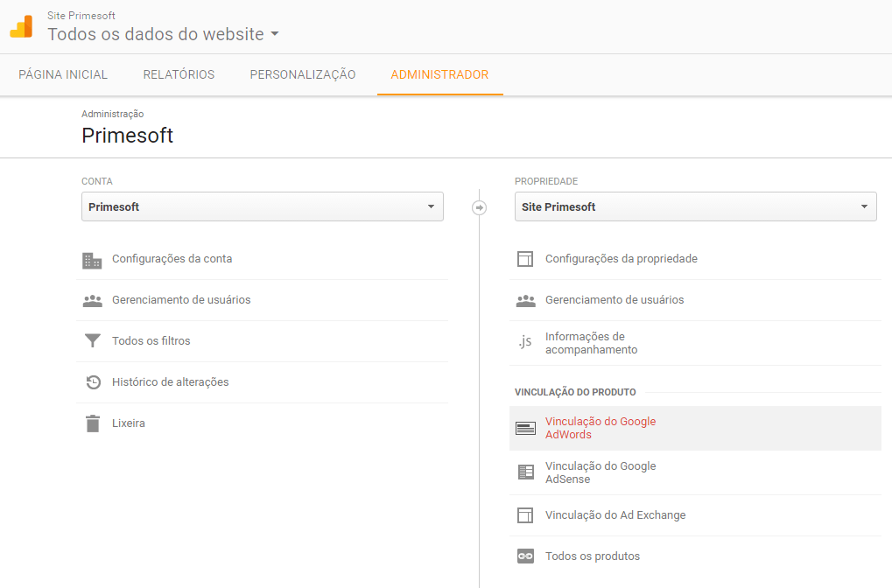The image size is (892, 588).
Task: Click the Todos os filtros funnel icon
Action: point(93,340)
